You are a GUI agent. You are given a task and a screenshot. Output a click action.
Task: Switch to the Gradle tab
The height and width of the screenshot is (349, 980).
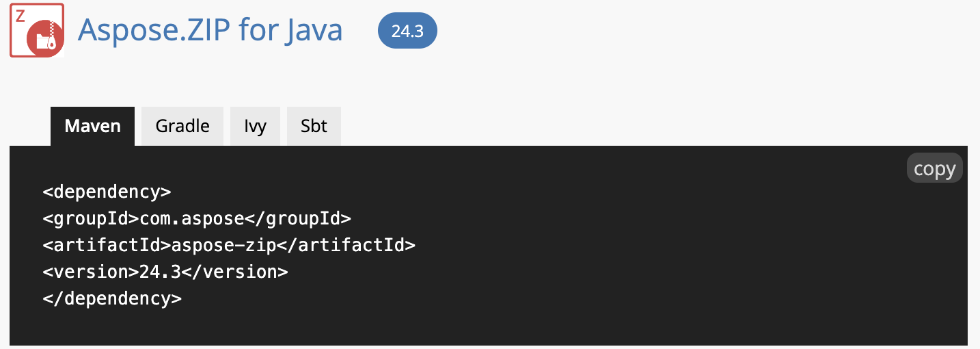pos(182,126)
